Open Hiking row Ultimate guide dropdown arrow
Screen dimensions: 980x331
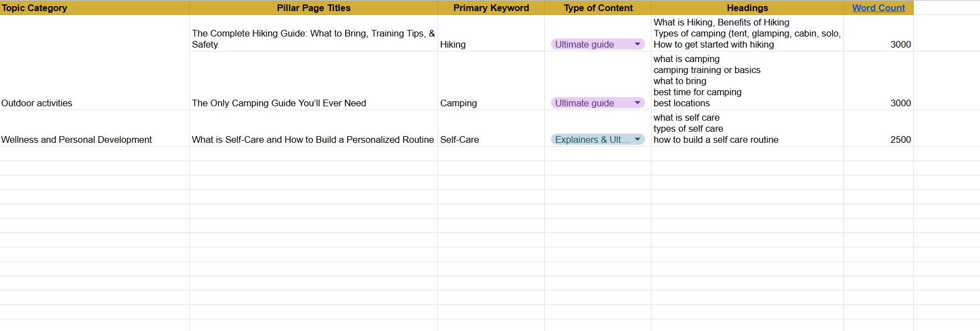tap(637, 44)
